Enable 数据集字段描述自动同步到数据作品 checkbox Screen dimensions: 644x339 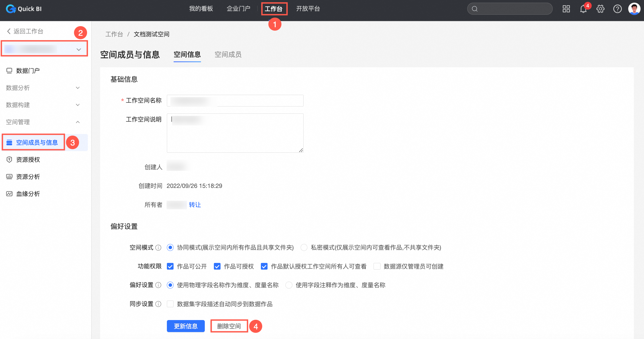[170, 304]
